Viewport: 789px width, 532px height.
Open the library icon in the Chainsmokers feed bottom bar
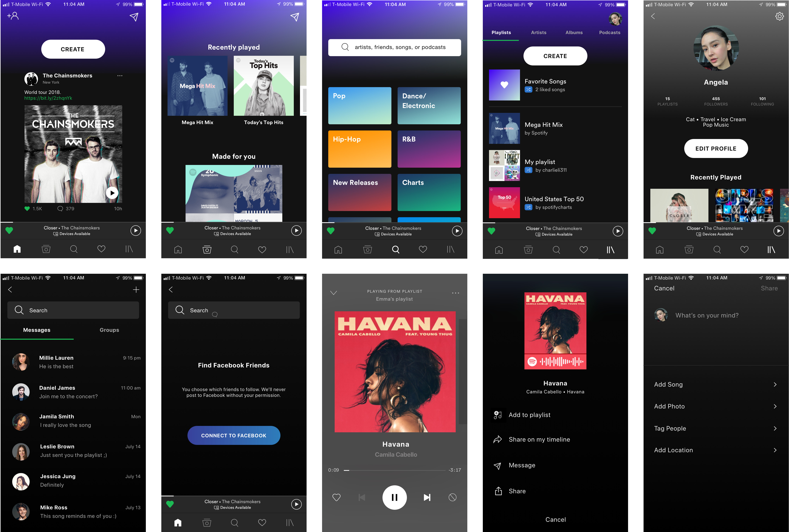pyautogui.click(x=129, y=249)
